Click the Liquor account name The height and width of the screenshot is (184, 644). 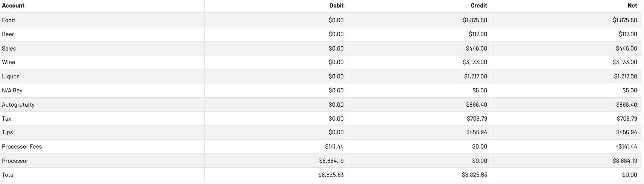(x=11, y=77)
